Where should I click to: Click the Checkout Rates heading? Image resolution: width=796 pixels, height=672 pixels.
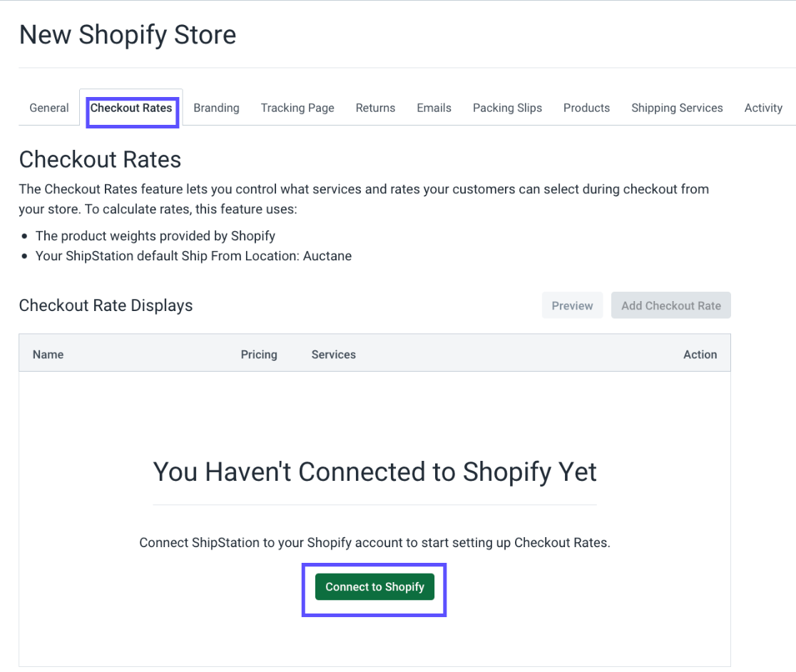tap(100, 159)
